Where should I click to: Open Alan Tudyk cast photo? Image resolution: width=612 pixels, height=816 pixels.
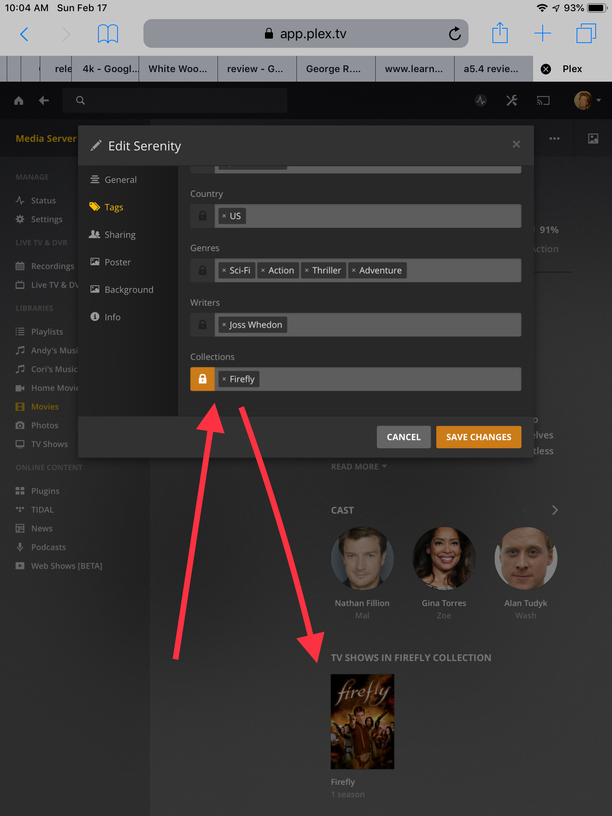(x=526, y=558)
